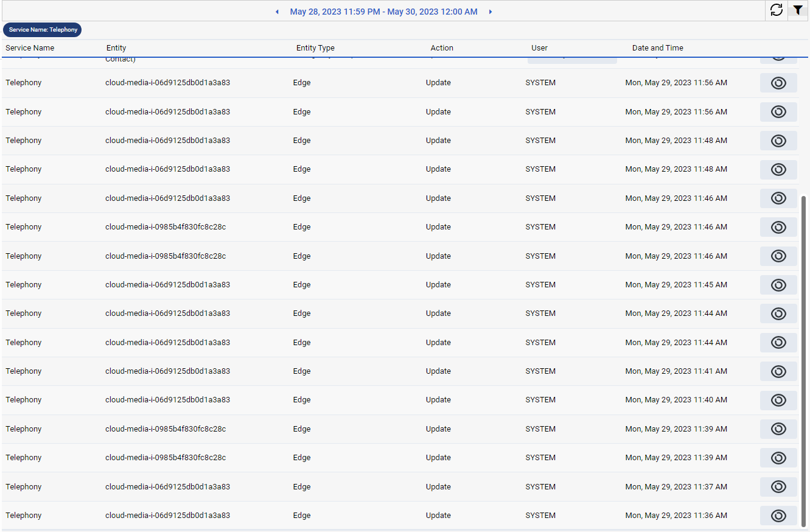Open the date range picker

383,12
